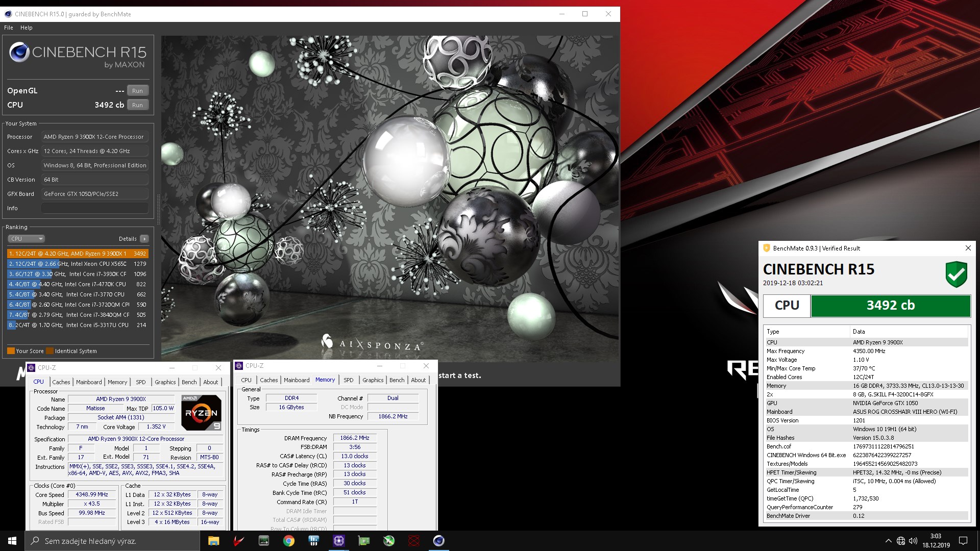
Task: Open Memory tab in the CPU-tab CPU-Z window
Action: (117, 382)
